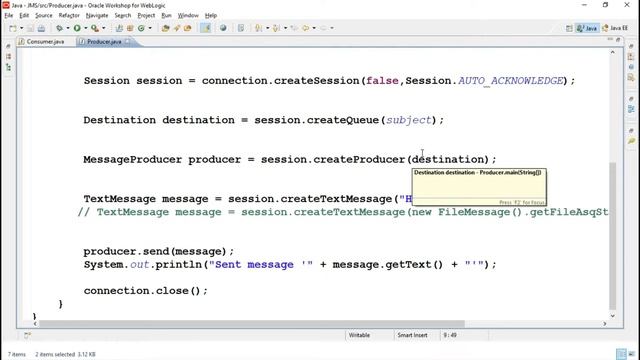Click the 'subject' variable in createQueue
This screenshot has width=640, height=360.
coord(409,120)
